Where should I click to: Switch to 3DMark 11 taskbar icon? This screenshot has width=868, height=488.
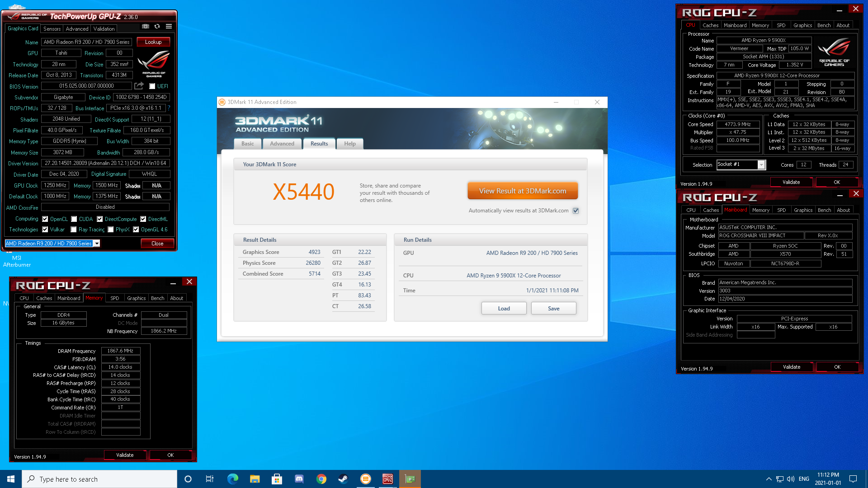[x=365, y=479]
